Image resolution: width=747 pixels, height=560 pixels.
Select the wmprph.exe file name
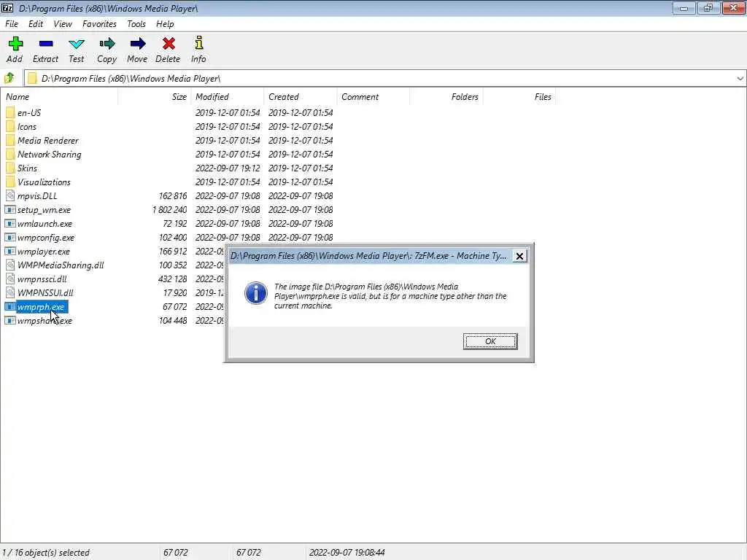click(41, 307)
